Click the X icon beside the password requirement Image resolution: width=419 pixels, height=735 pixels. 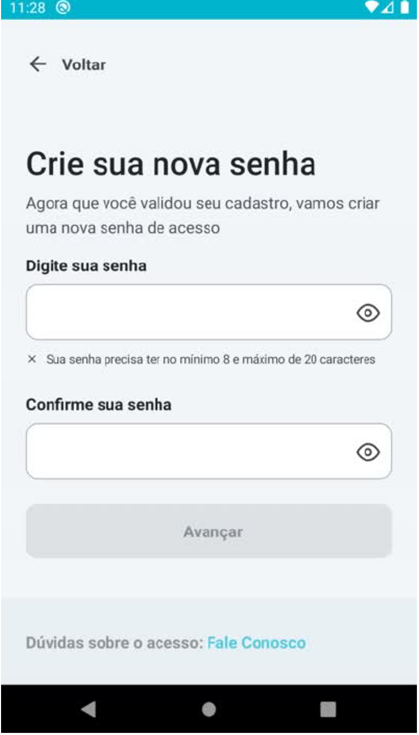(32, 360)
